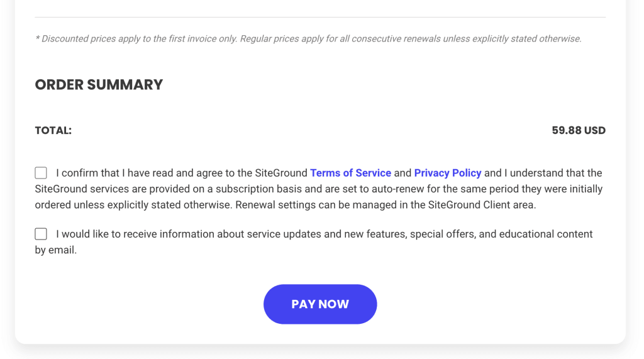Click the "by email." text
Screen dimensions: 644x359
56,250
